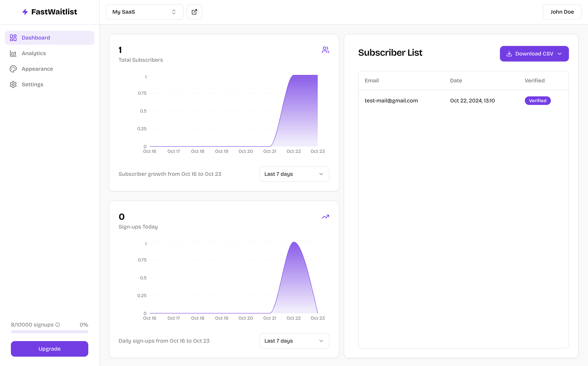Click the Analytics sidebar icon
This screenshot has width=588, height=366.
point(13,53)
